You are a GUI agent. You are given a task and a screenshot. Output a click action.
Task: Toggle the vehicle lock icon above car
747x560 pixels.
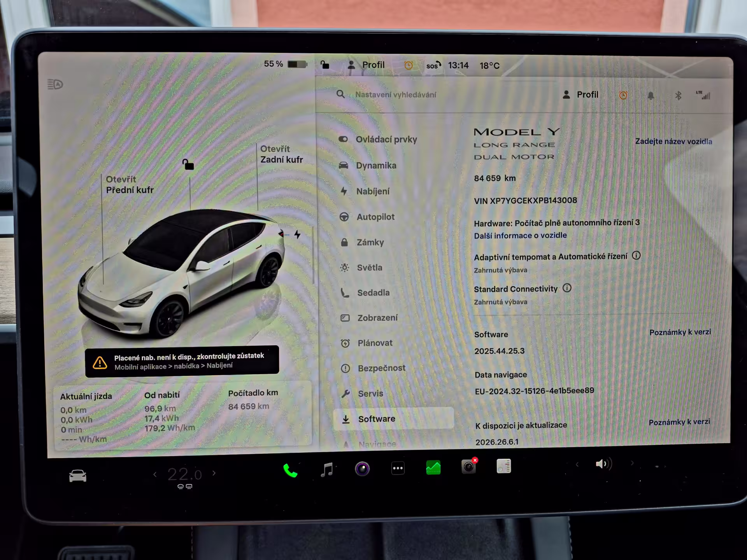[188, 164]
